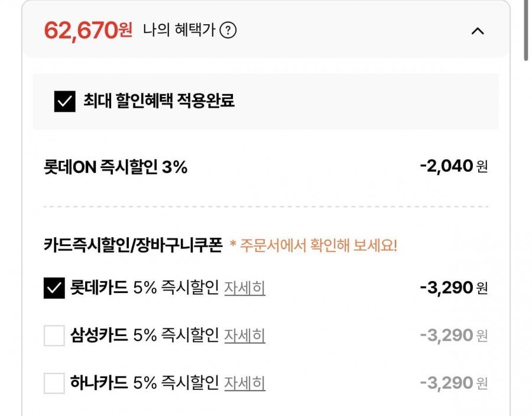Click the orange 주문서에서 확인해 보세요! notice
Screen dimensions: 532x416
point(313,246)
